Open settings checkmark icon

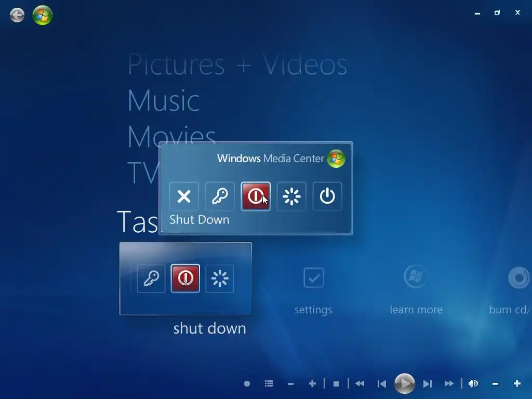pos(313,278)
